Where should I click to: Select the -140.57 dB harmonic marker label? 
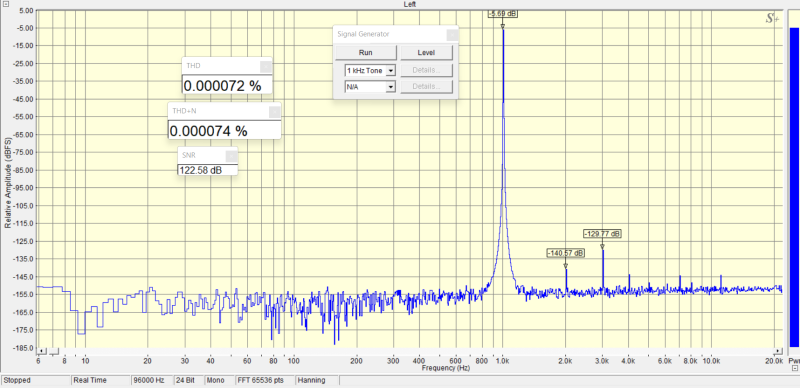(x=565, y=253)
